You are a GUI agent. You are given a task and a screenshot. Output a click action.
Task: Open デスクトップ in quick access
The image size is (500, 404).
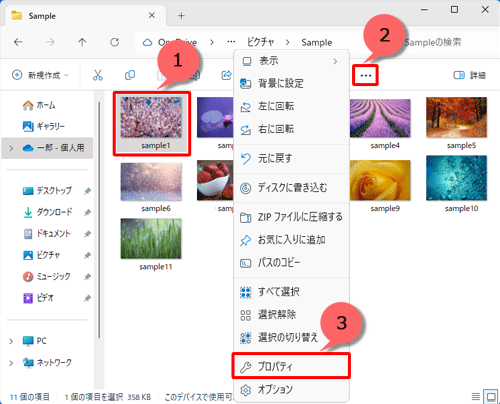tap(47, 191)
